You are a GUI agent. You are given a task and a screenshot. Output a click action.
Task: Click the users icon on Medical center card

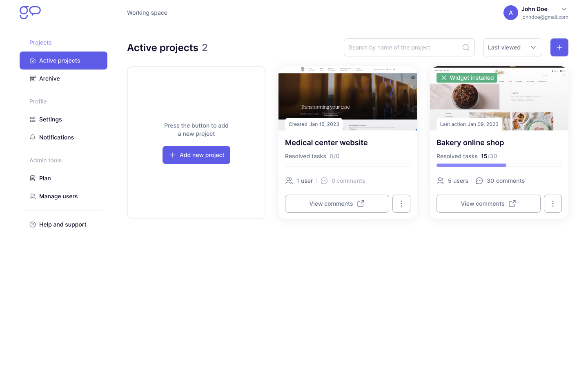click(289, 181)
